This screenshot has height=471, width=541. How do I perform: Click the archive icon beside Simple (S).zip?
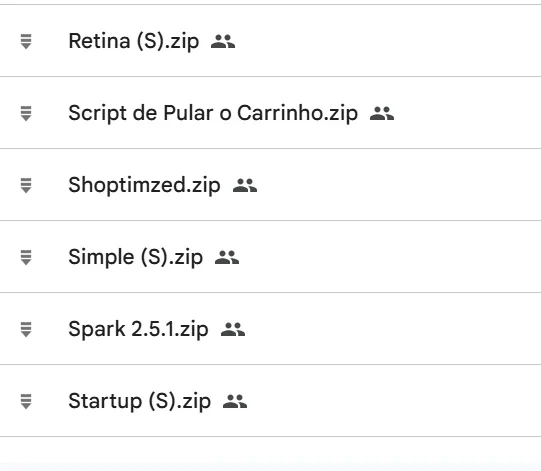click(x=26, y=257)
